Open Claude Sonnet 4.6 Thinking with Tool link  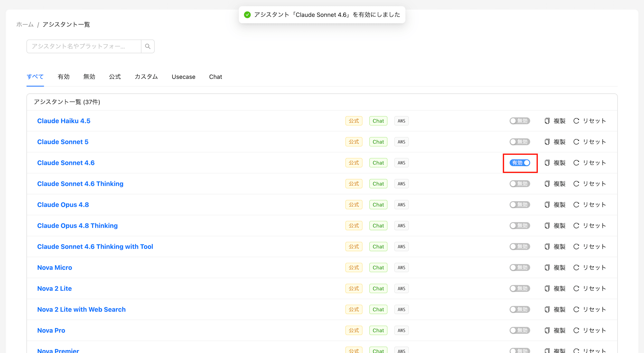[95, 247]
